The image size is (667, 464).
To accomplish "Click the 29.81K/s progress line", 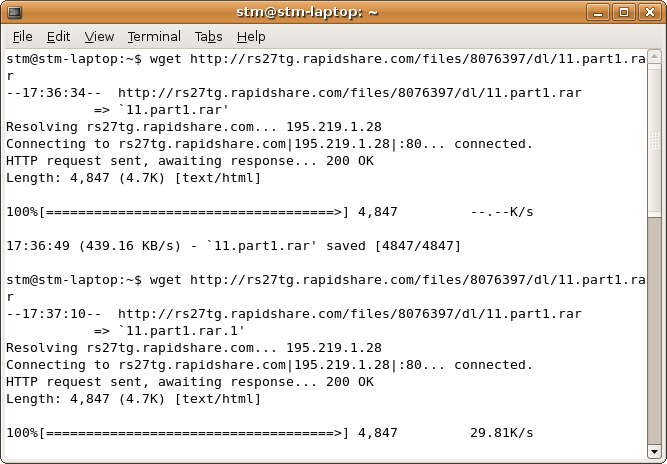I will pos(270,433).
